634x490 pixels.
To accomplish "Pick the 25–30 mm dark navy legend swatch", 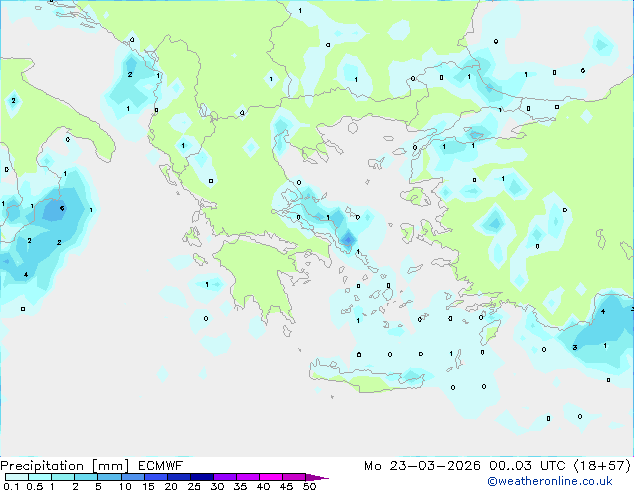I will pyautogui.click(x=202, y=477).
